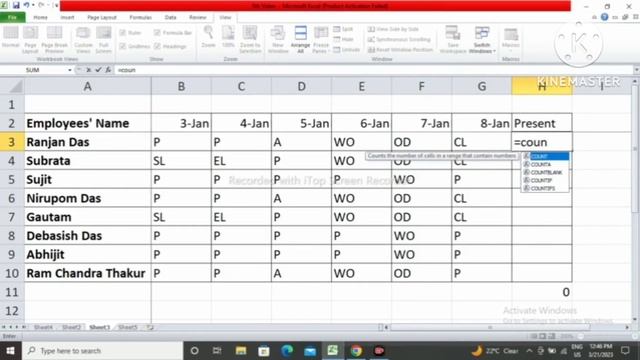Cancel formula entry with X button
Image resolution: width=640 pixels, height=360 pixels.
(x=89, y=70)
